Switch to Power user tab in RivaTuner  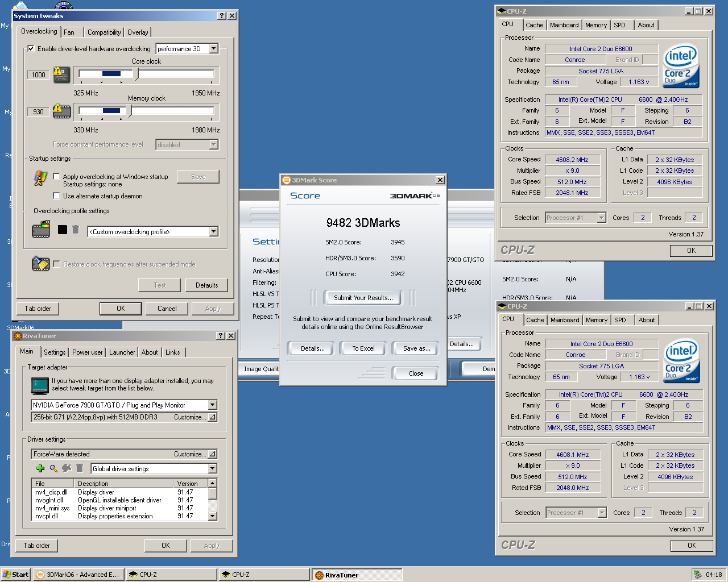88,352
